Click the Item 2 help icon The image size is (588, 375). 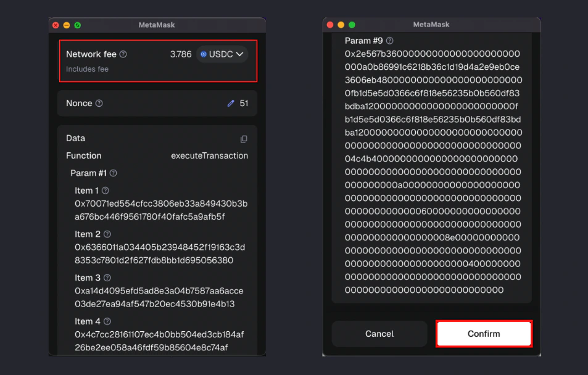coord(107,234)
